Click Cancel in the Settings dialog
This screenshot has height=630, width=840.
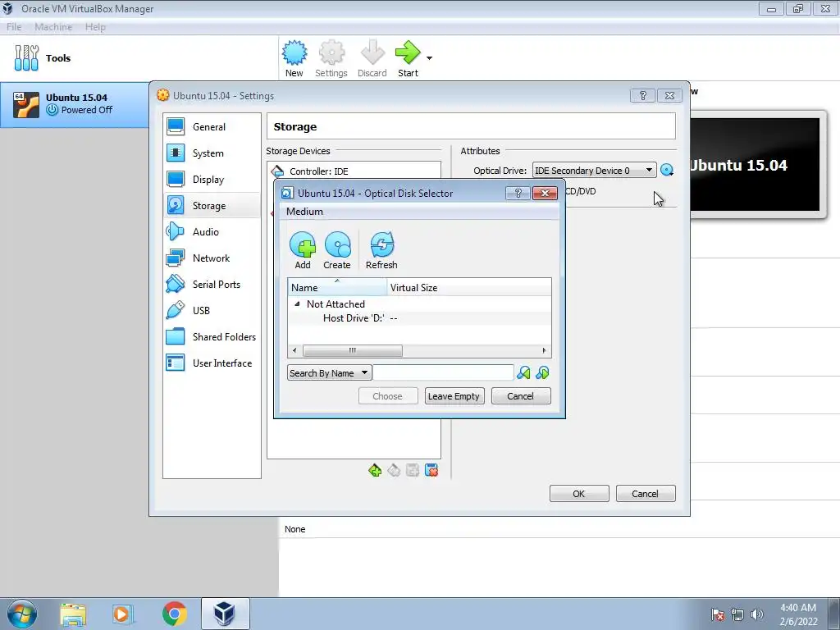coord(645,493)
